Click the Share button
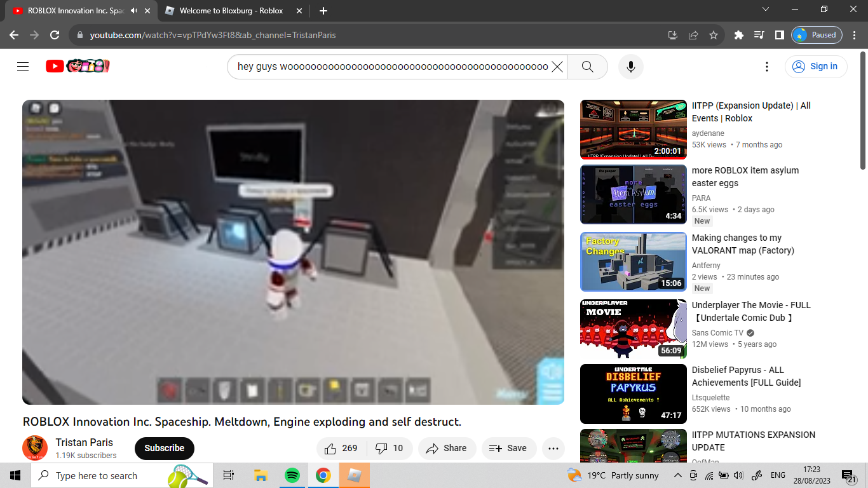 447,448
